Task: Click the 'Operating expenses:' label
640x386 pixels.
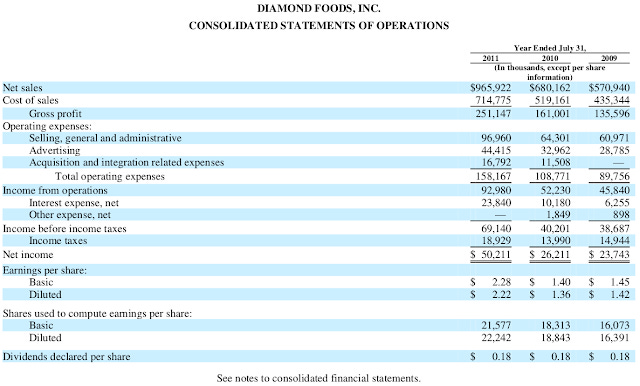Action: point(47,126)
